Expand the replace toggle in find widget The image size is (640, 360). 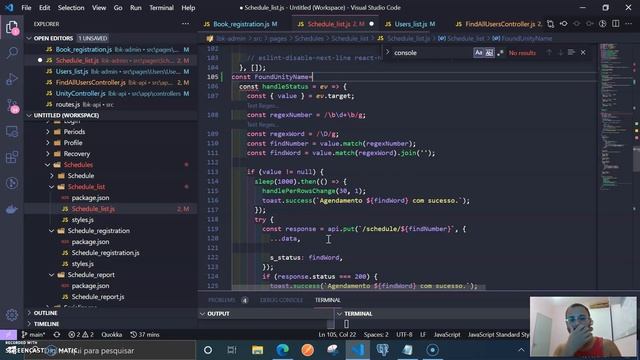[387, 52]
